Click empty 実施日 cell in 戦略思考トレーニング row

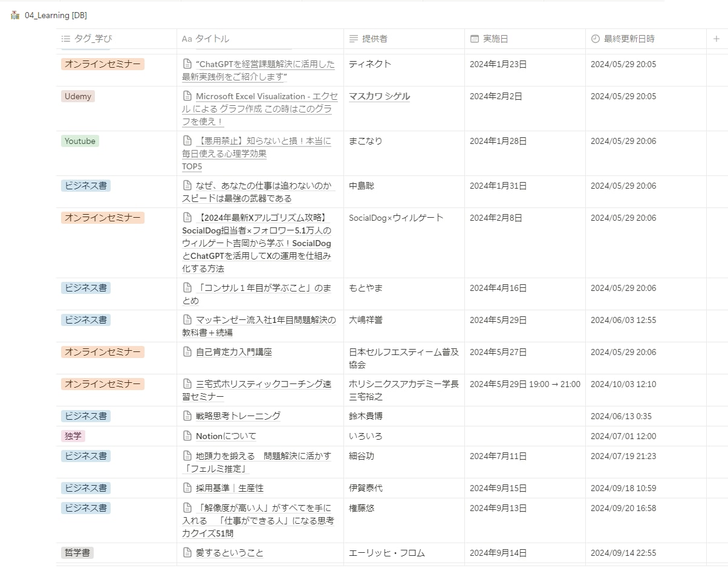coord(525,416)
